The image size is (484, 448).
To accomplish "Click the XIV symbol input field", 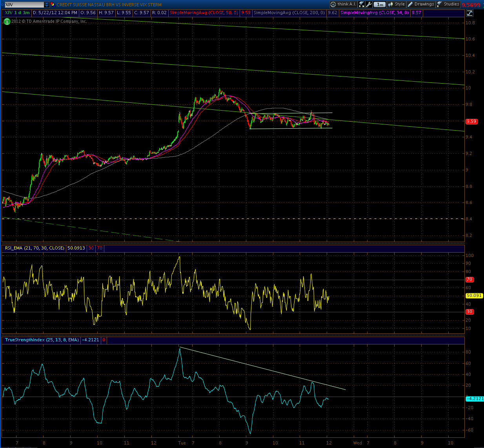I will pos(24,5).
